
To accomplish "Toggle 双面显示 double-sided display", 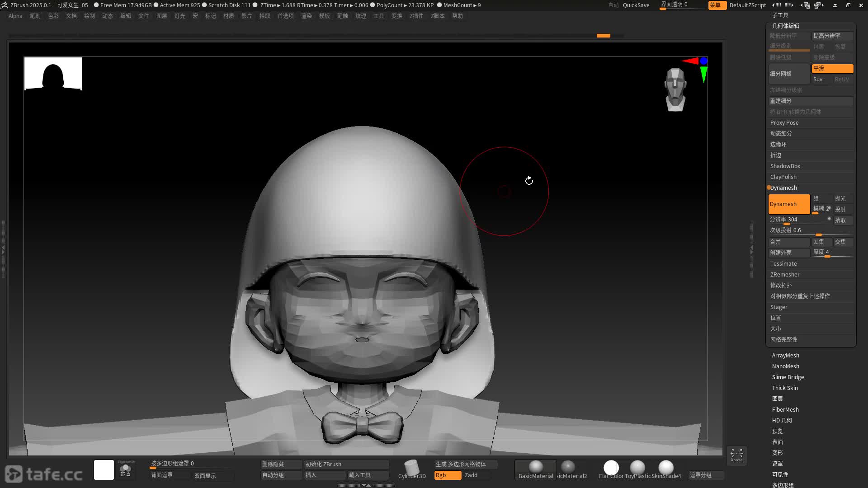I will (x=213, y=476).
